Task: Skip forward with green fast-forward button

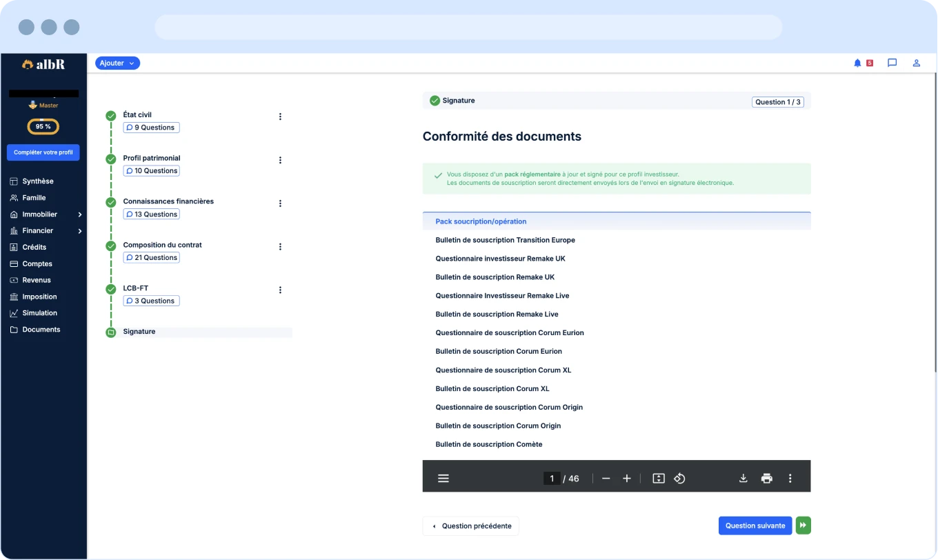Action: tap(803, 526)
